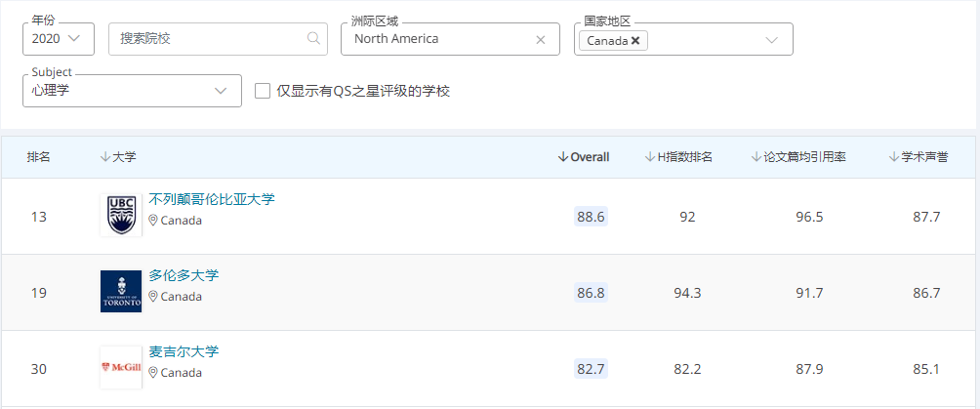Click location pin under 不列颠哥伦比亚大学
Image resolution: width=980 pixels, height=409 pixels.
pyautogui.click(x=153, y=221)
